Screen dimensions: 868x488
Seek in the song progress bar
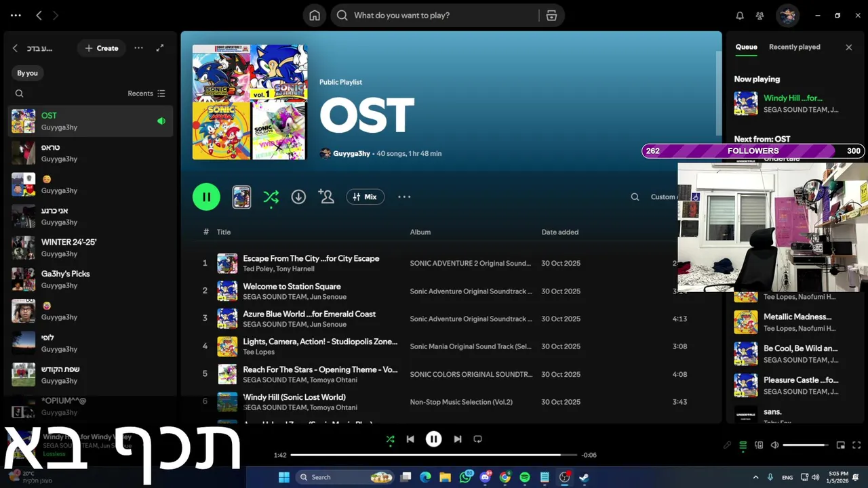pyautogui.click(x=434, y=455)
